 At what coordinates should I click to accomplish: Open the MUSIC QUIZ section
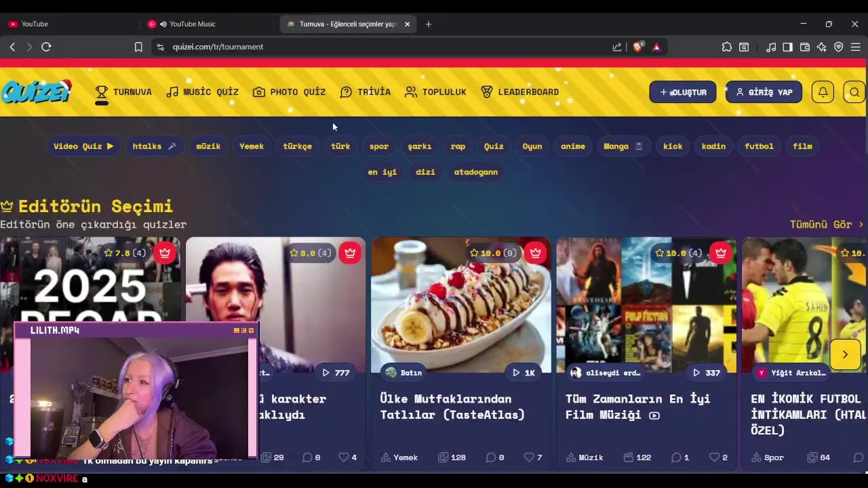pos(203,92)
